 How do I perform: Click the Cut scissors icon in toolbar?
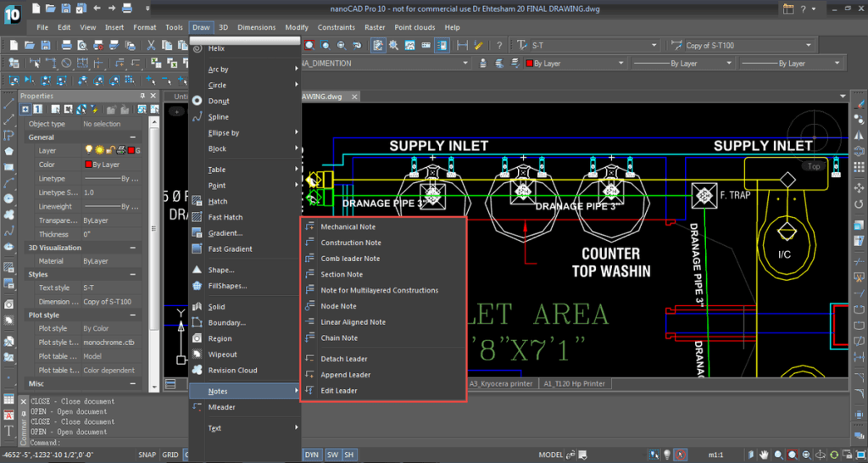point(151,45)
